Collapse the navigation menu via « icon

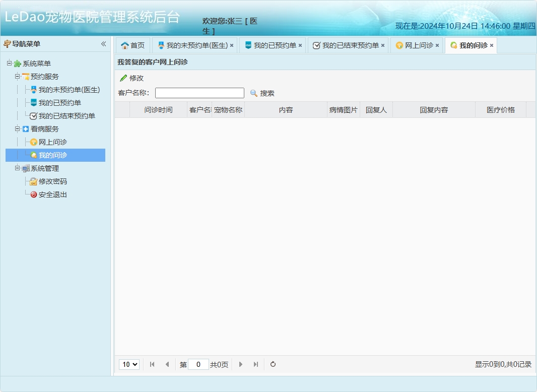(x=104, y=44)
